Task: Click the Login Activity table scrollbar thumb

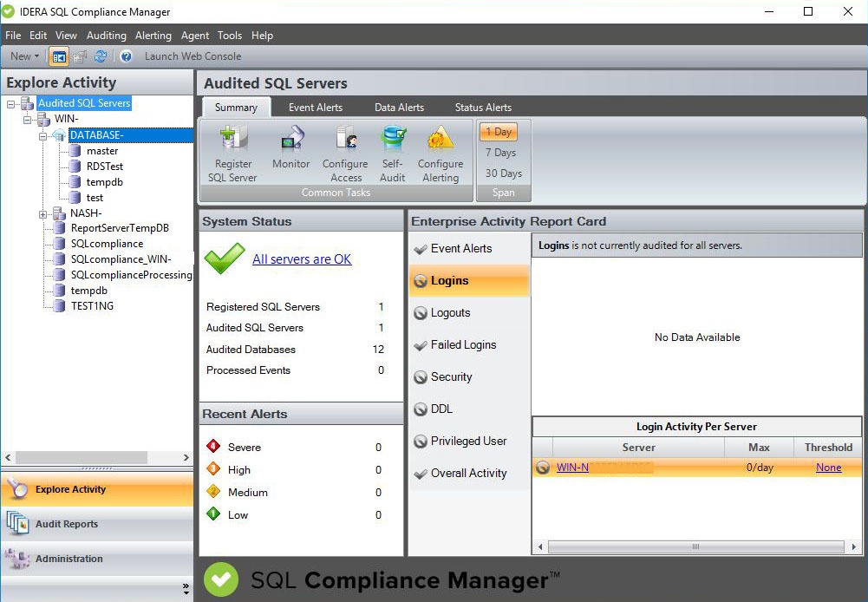Action: pos(695,546)
